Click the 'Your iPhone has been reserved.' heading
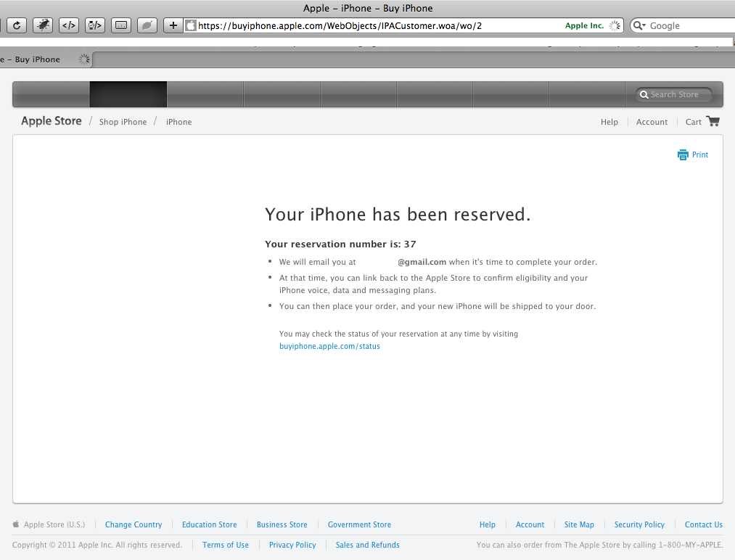 pyautogui.click(x=398, y=214)
